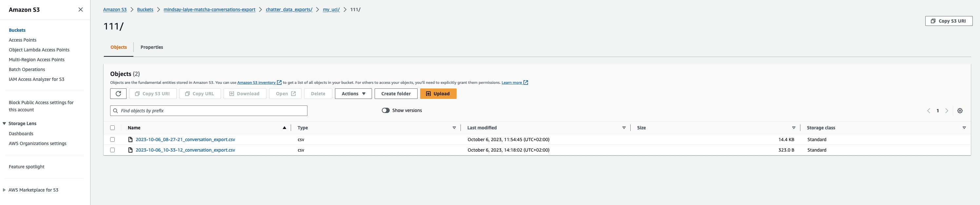980x205 pixels.
Task: Open my_uci/ breadcrumb
Action: click(x=331, y=9)
